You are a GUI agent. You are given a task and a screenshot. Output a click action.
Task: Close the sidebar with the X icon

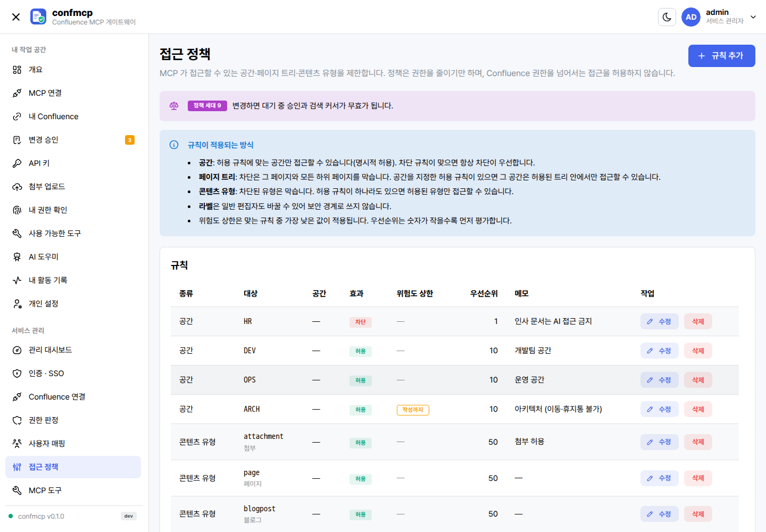pos(16,17)
